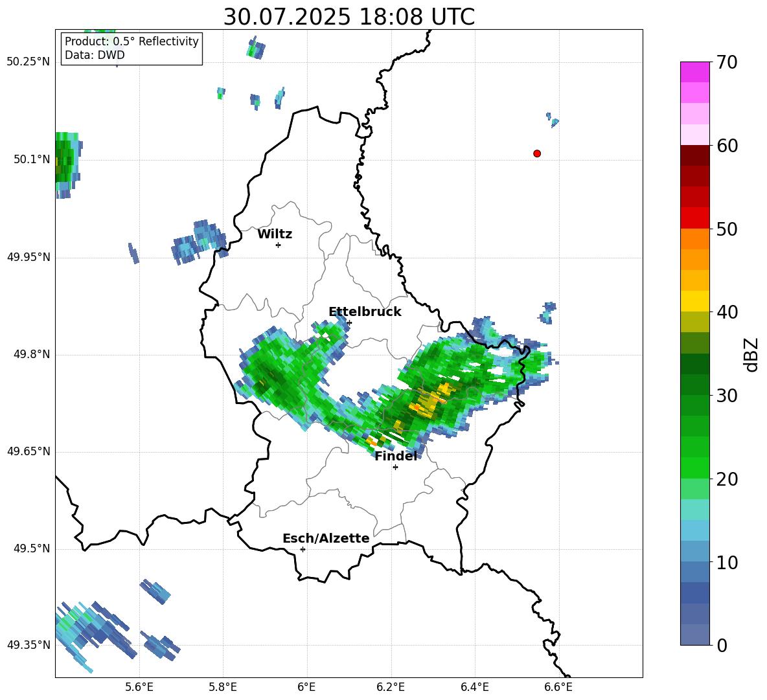Click the colorbar tick label 40
The height and width of the screenshot is (700, 767).
pos(727,312)
